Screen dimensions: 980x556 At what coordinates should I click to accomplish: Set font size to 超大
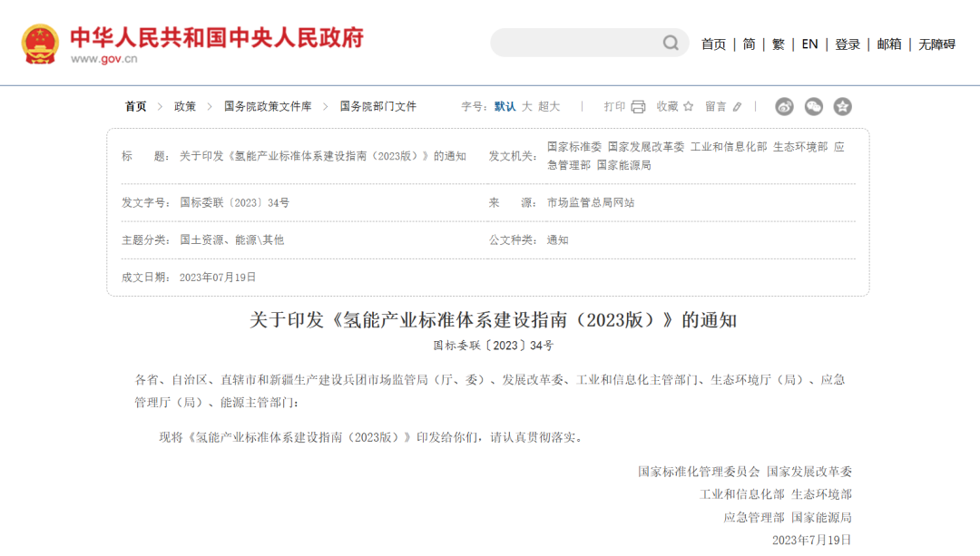coord(549,107)
